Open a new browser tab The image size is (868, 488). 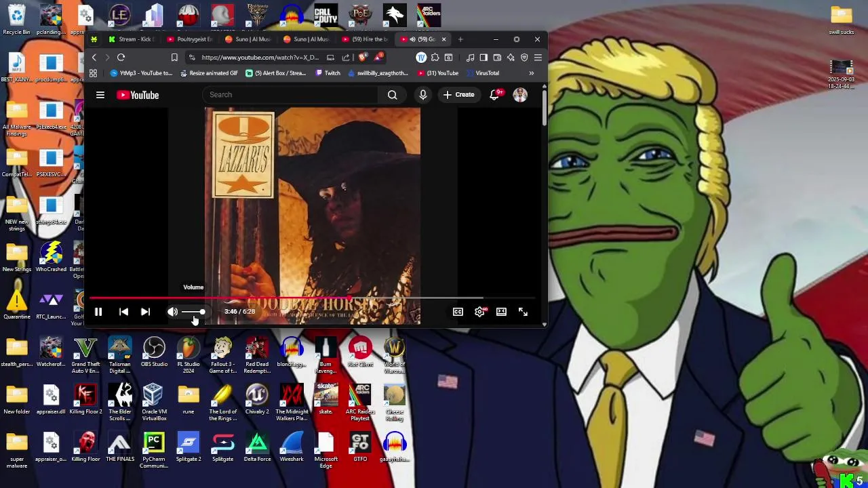point(460,39)
